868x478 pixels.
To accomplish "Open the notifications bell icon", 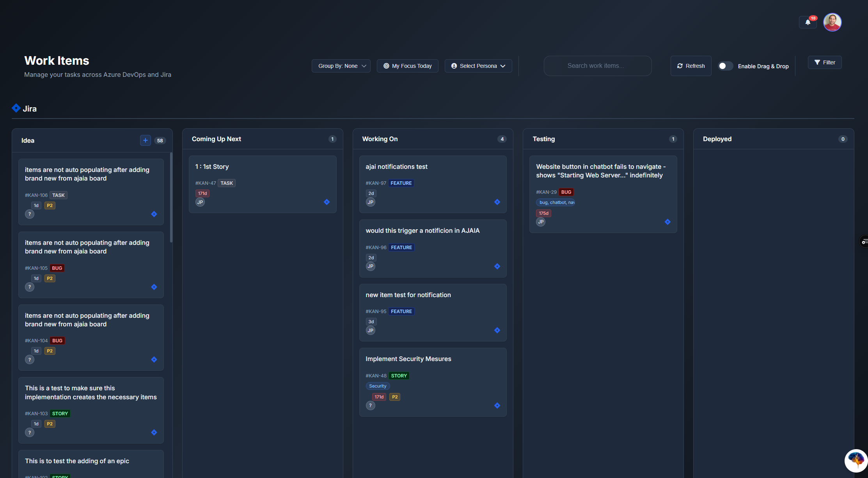I will point(808,22).
